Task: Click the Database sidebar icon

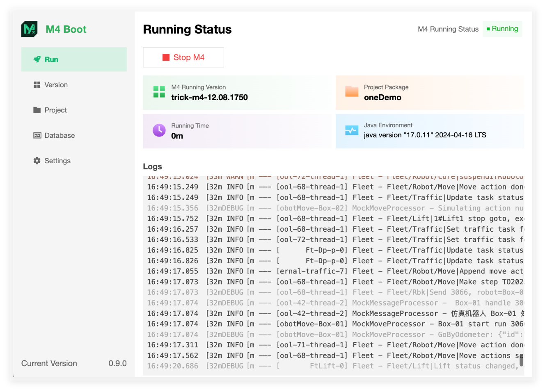Action: (x=37, y=136)
